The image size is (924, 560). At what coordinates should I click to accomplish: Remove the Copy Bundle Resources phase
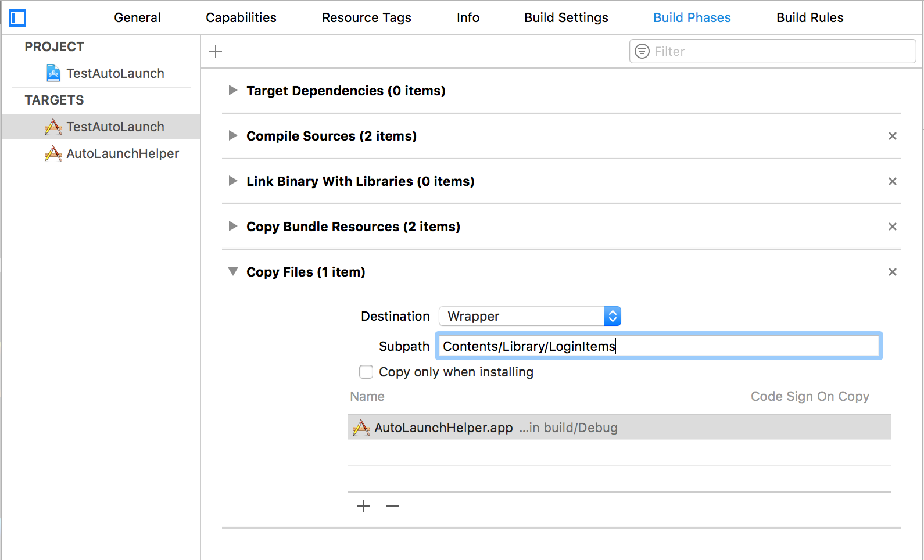(893, 227)
